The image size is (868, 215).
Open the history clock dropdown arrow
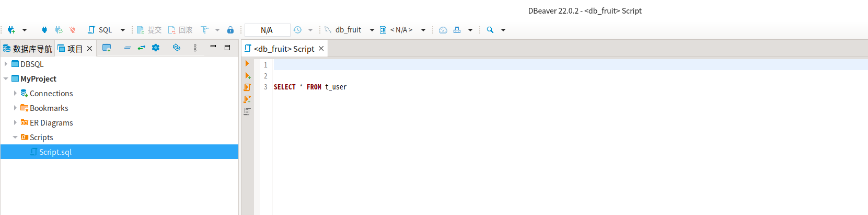point(310,30)
